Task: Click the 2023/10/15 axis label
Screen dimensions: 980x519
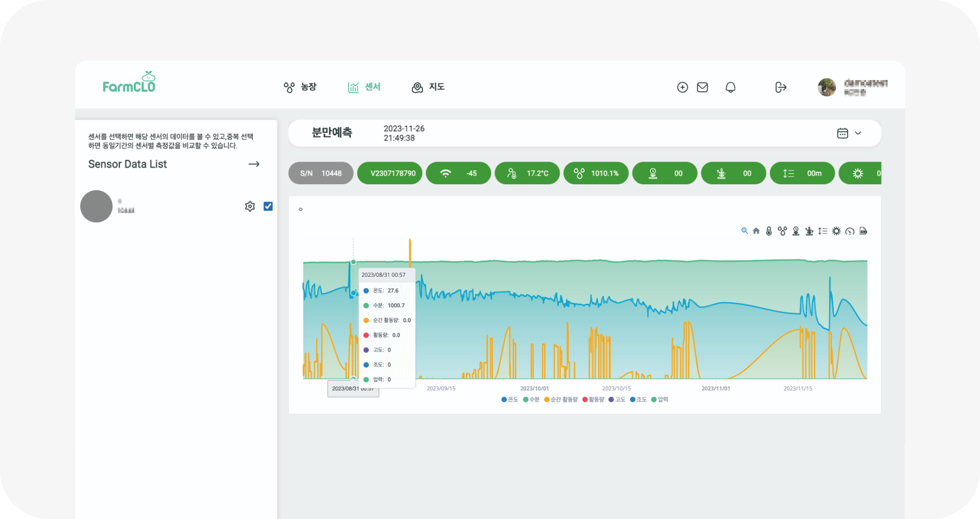Action: pos(616,388)
